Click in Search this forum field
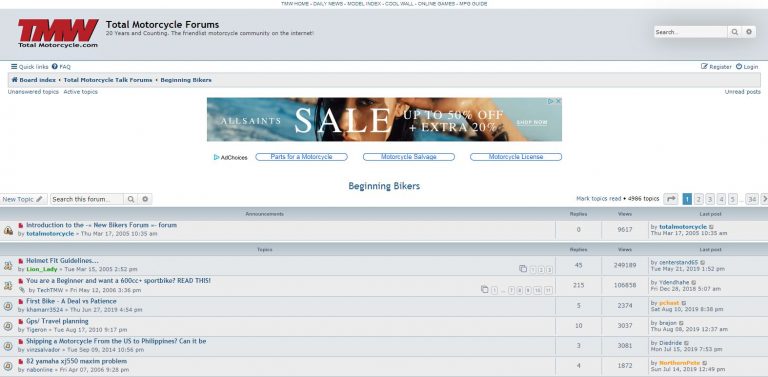Screen dimensions: 768x377 [x=87, y=199]
